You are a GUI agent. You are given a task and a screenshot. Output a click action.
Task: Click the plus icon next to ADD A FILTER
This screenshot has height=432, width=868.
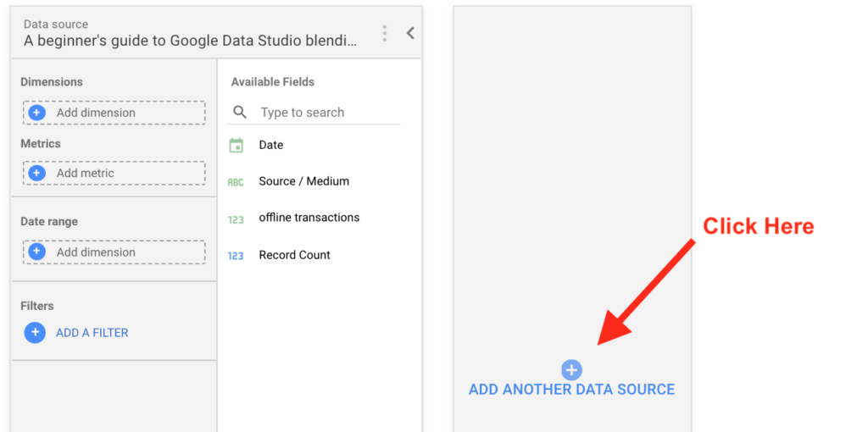[x=35, y=333]
